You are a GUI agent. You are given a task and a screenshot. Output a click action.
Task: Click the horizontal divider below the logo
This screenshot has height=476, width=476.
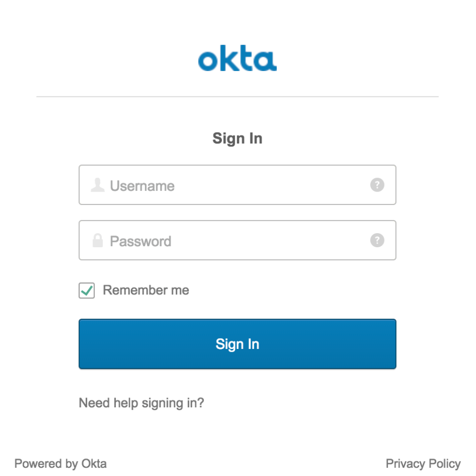(x=237, y=97)
